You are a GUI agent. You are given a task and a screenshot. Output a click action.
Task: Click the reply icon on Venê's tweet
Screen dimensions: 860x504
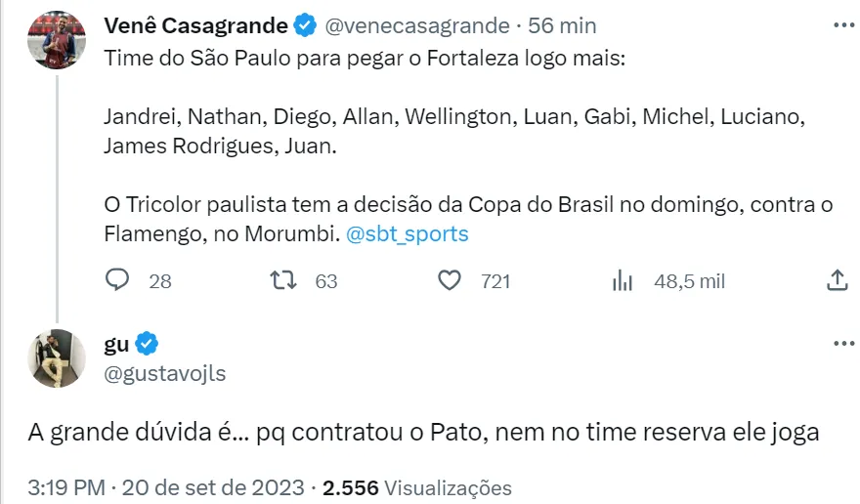117,281
